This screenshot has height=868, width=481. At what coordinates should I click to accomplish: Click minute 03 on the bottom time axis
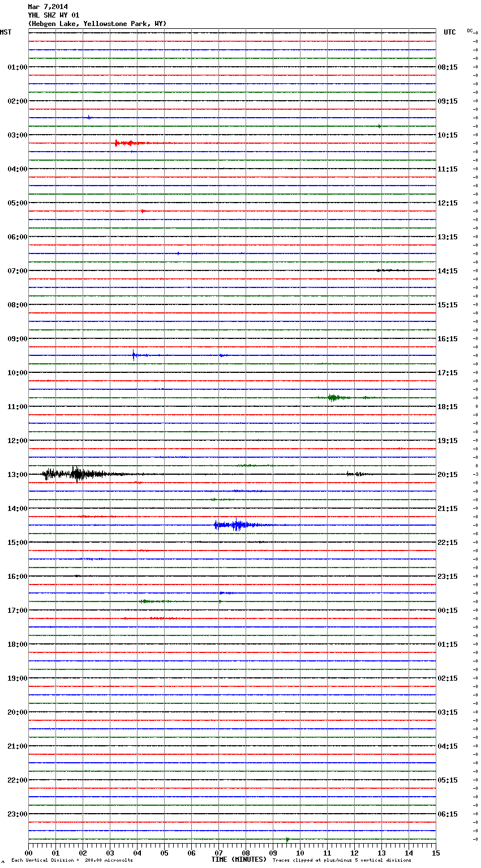[110, 853]
